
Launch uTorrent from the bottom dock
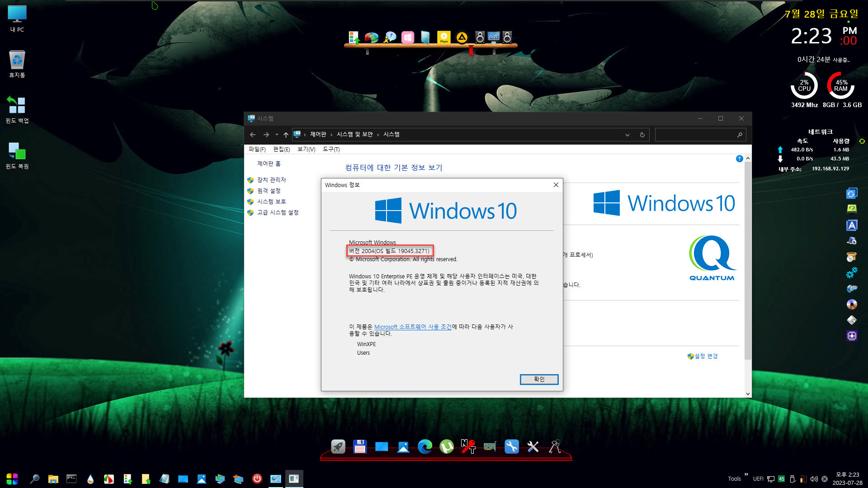click(447, 447)
